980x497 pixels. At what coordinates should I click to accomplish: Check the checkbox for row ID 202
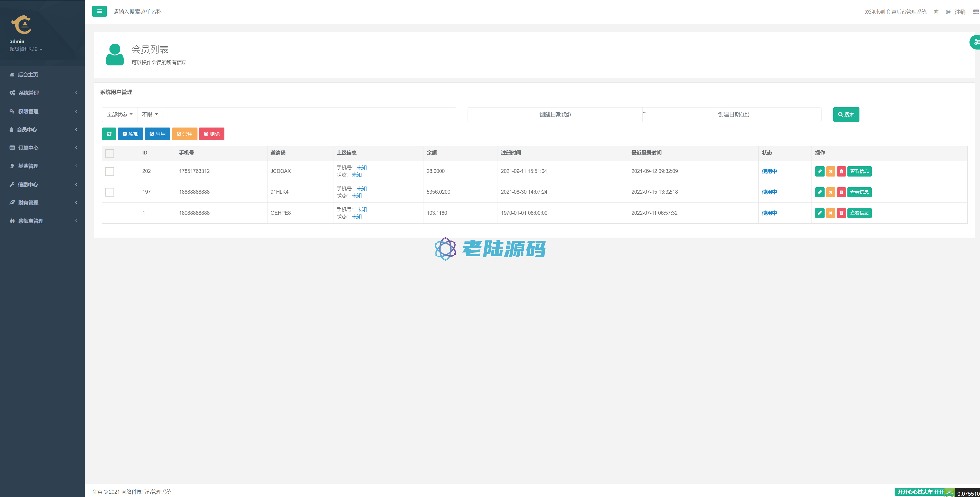pyautogui.click(x=110, y=171)
